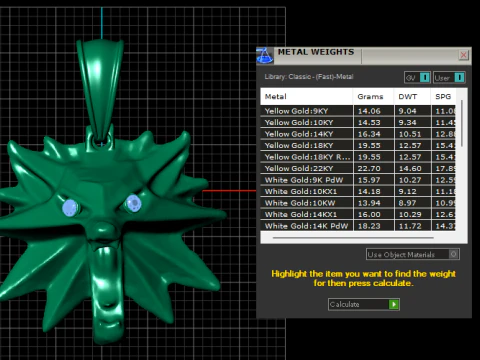This screenshot has width=480, height=360.
Task: Click the Grams column header
Action: click(373, 97)
